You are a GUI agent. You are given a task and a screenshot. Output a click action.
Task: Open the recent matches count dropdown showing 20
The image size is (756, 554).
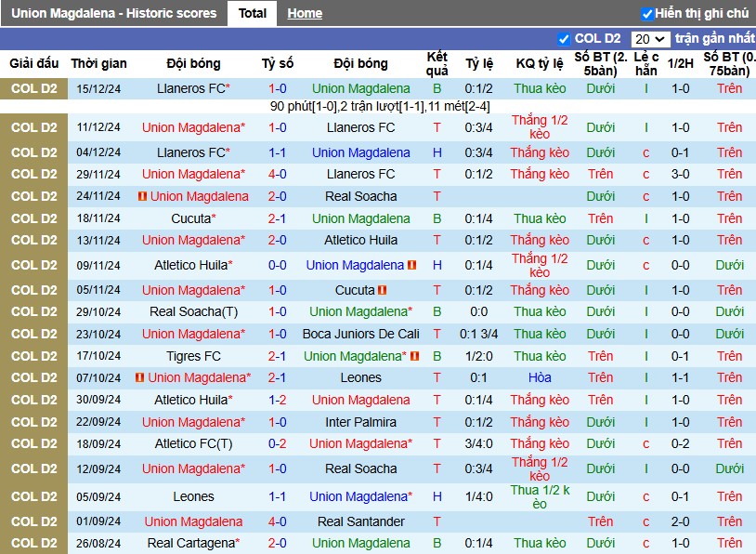click(x=650, y=39)
